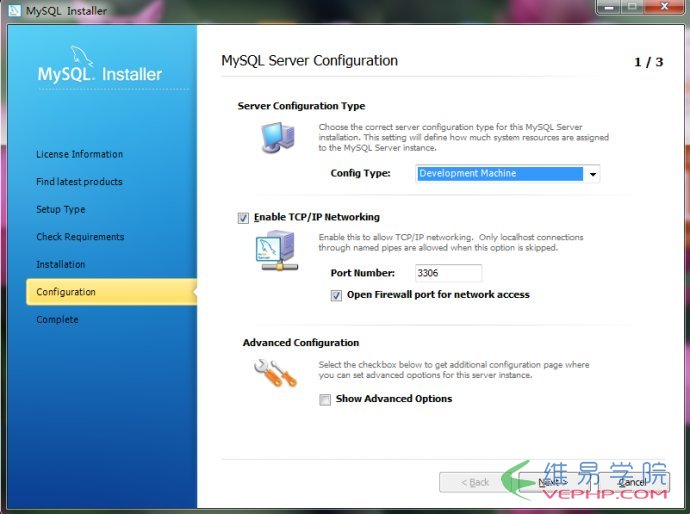Enable Show Advanced Options checkbox
The image size is (690, 514).
click(x=325, y=400)
